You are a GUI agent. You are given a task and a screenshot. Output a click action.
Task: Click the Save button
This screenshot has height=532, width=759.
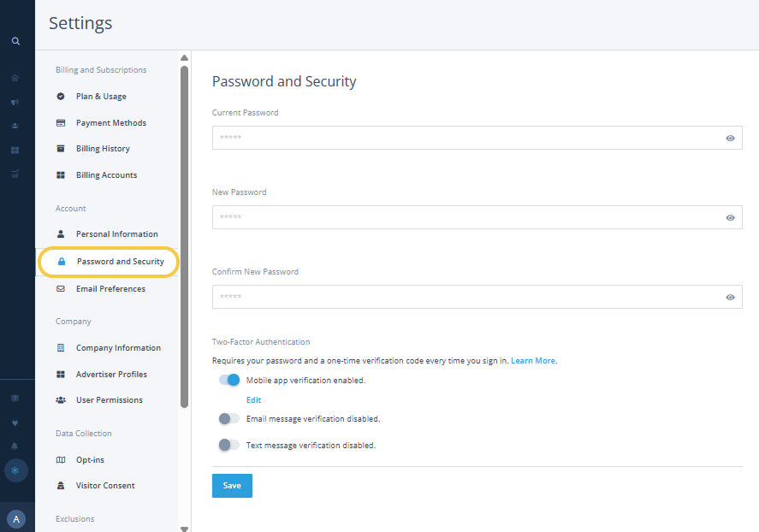tap(232, 486)
